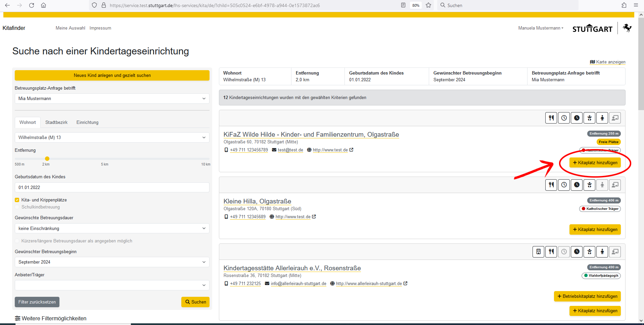Click the building icon for Kindertagesstätte Allerleirauh

pyautogui.click(x=538, y=252)
